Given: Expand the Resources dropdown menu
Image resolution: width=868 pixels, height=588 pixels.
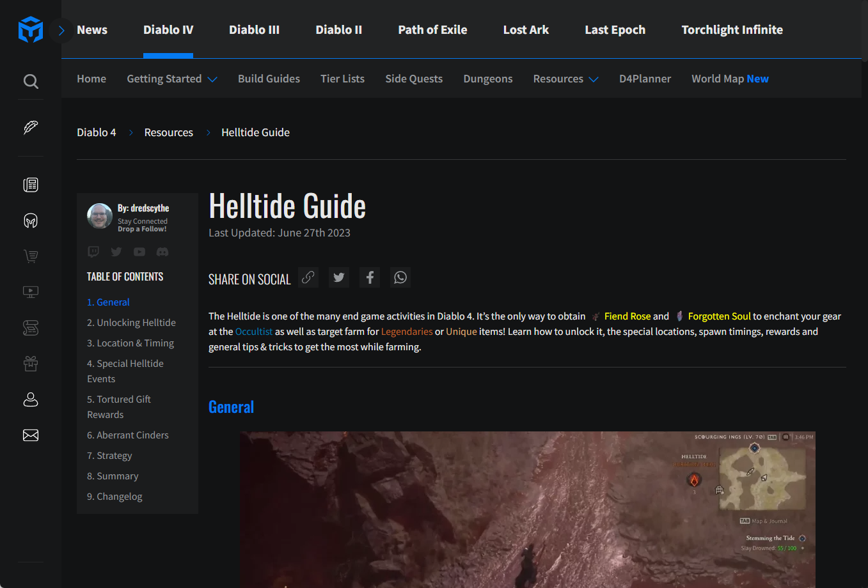Looking at the screenshot, I should (x=566, y=79).
